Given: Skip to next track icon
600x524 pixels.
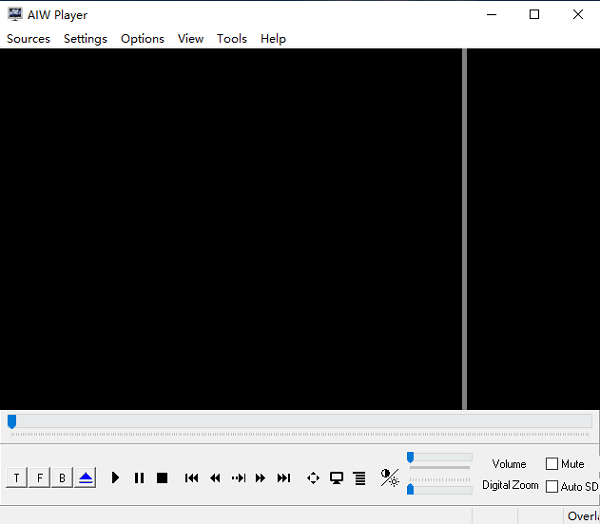Looking at the screenshot, I should tap(284, 478).
